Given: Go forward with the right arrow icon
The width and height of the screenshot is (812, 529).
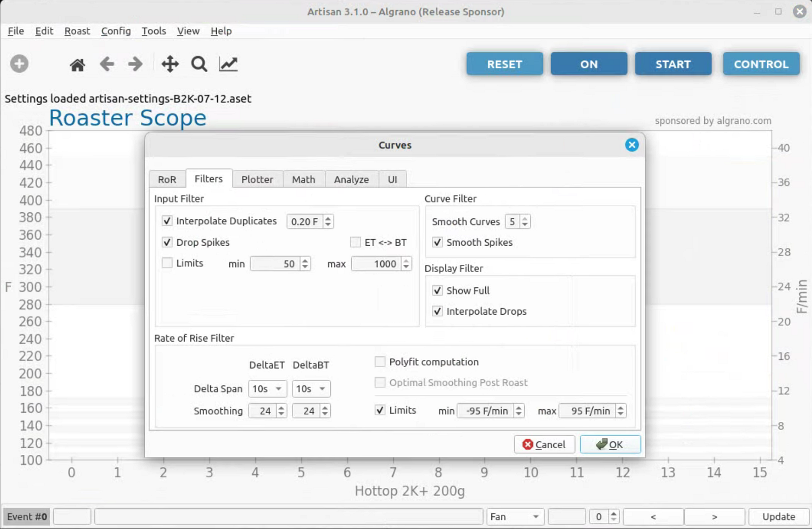Looking at the screenshot, I should pos(135,64).
